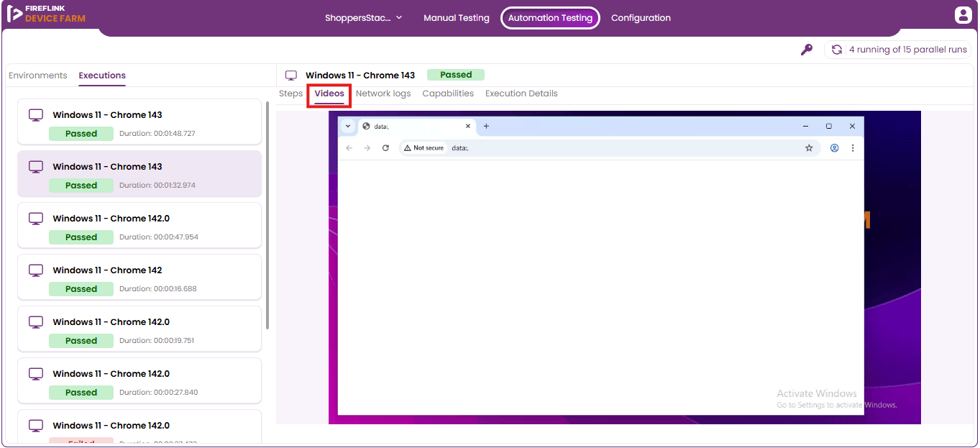Image resolution: width=980 pixels, height=448 pixels.
Task: Click the parallel runs refresh icon
Action: click(837, 50)
